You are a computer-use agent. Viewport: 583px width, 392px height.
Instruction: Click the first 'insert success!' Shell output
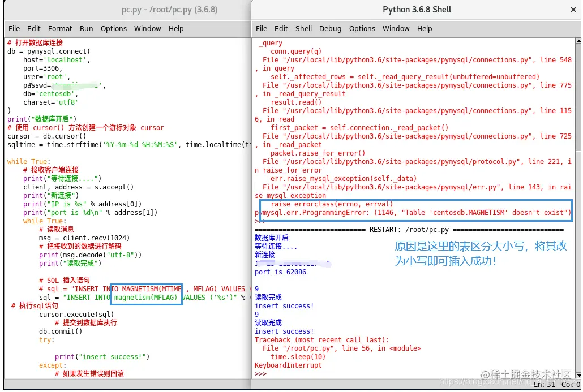(x=284, y=306)
